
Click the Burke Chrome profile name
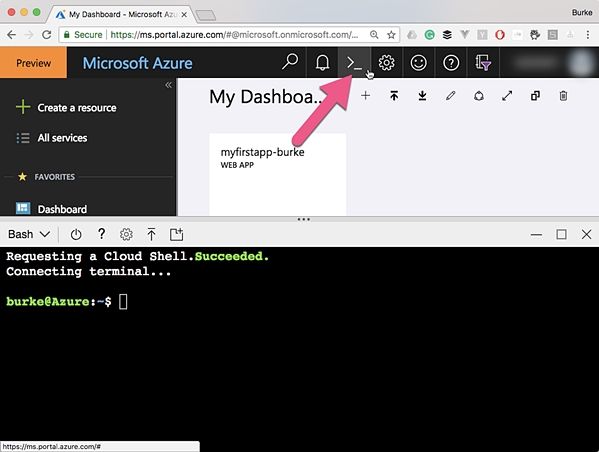coord(582,13)
